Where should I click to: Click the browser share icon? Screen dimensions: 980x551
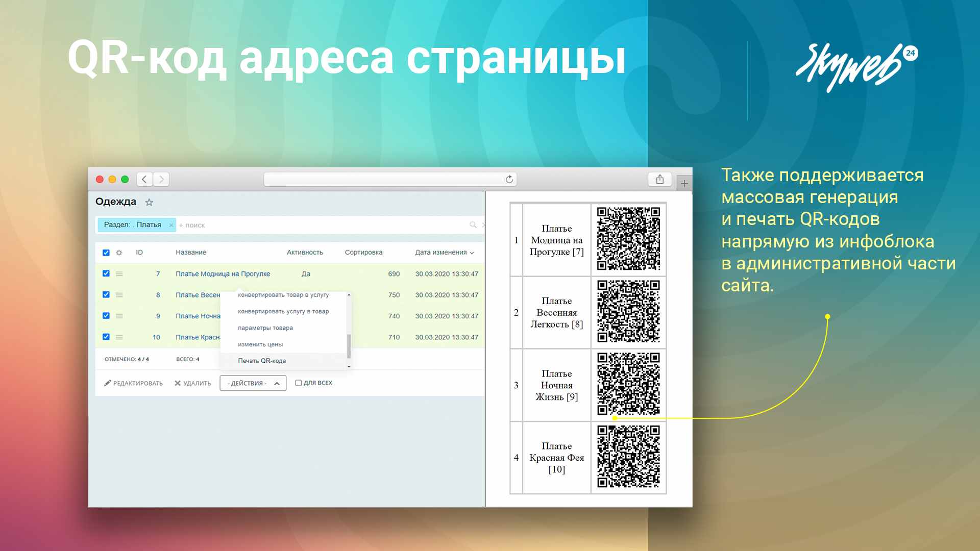pyautogui.click(x=659, y=179)
